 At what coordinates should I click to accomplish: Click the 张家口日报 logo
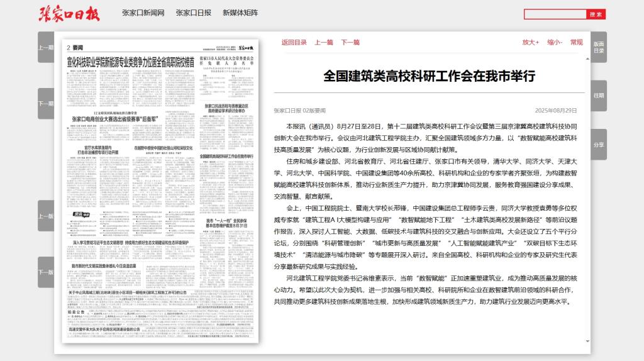tap(69, 13)
